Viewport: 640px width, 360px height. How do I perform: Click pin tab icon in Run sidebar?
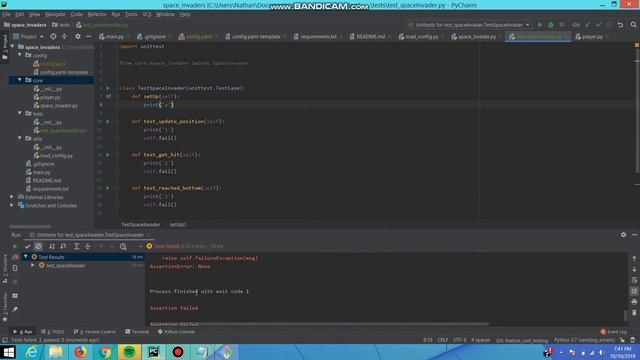tap(15, 309)
